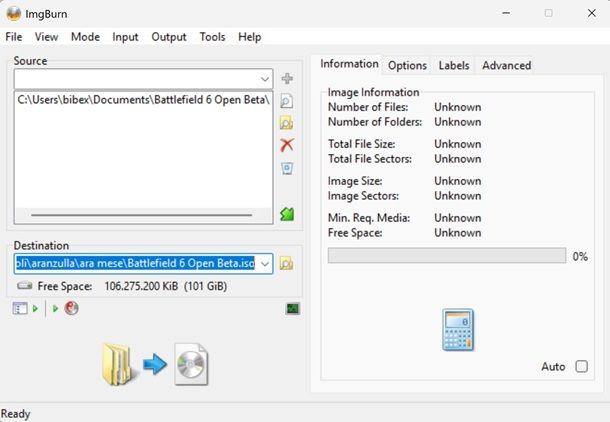This screenshot has height=422, width=610.
Task: Switch to the Labels tab
Action: 454,65
